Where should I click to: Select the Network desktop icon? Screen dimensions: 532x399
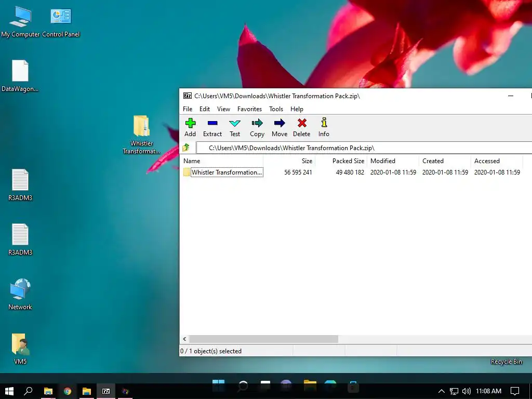tap(20, 294)
